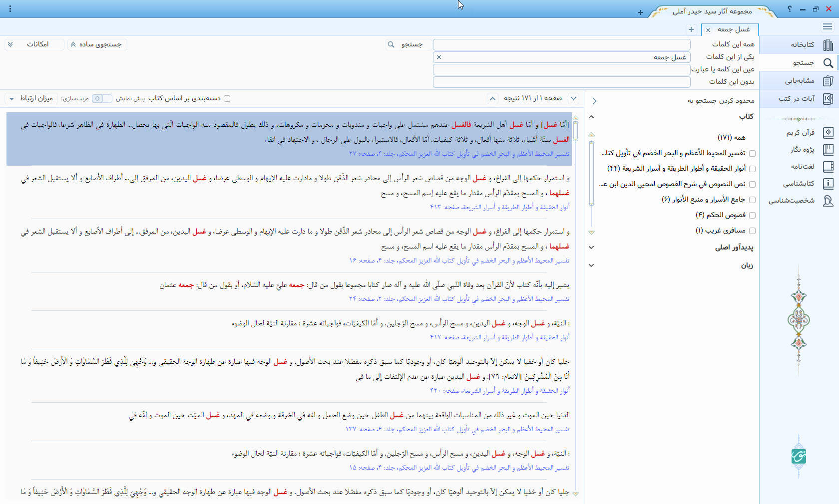Toggle the پیش نمایش preview switch
This screenshot has width=839, height=504.
coord(102,98)
